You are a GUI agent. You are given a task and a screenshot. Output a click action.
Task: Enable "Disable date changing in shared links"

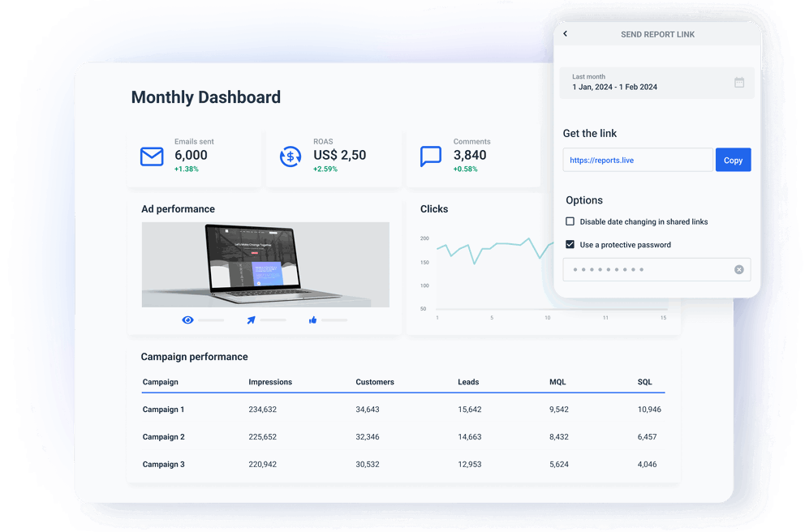[570, 221]
